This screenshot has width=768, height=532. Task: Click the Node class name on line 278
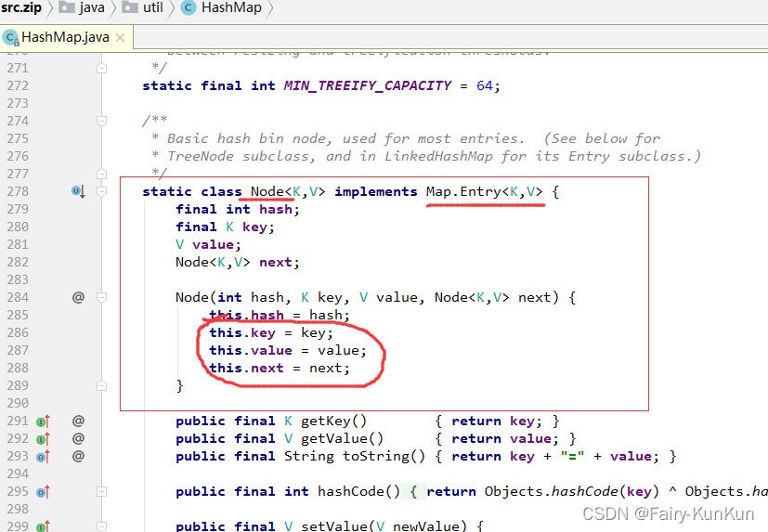click(267, 191)
